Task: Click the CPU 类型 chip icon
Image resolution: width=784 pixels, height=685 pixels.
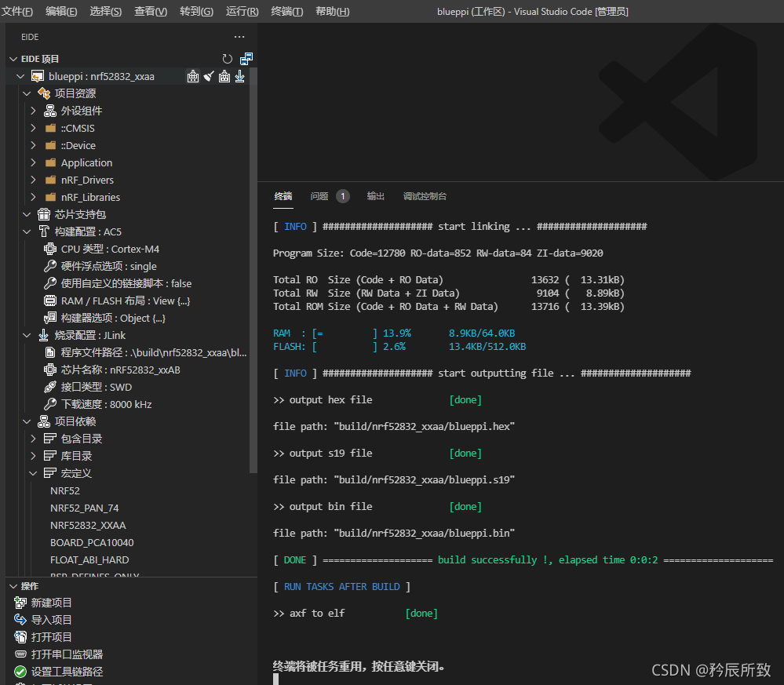Action: [50, 249]
